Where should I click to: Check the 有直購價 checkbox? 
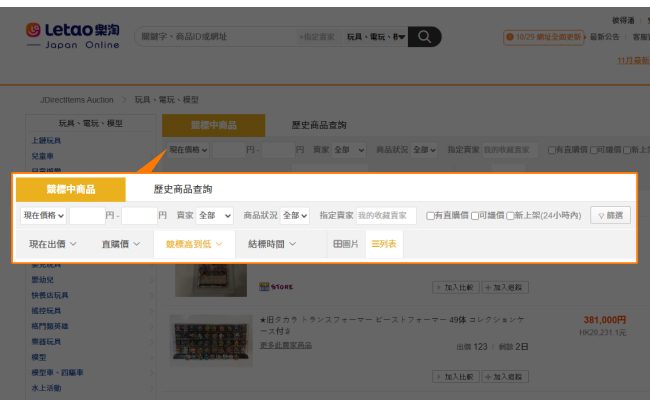(430, 216)
